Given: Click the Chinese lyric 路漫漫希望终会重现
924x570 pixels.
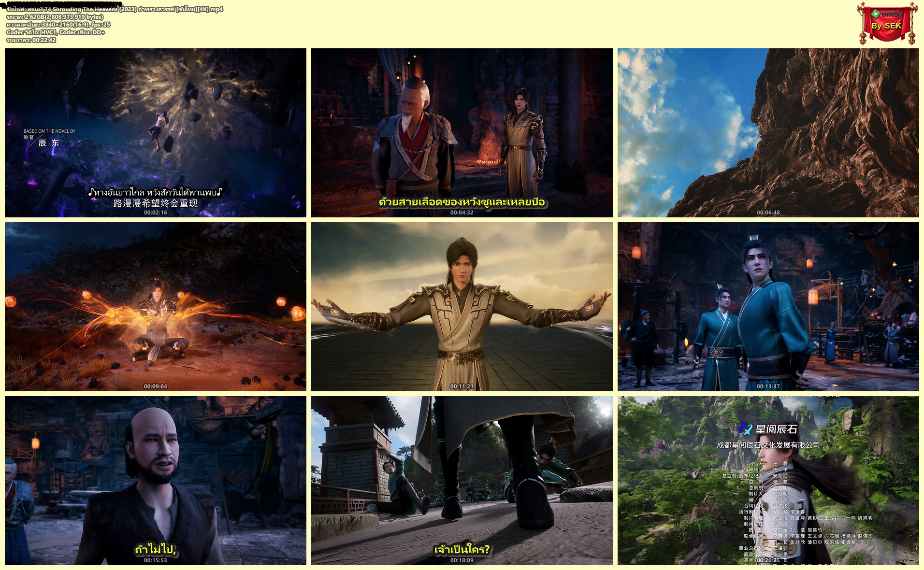Looking at the screenshot, I should (x=156, y=203).
